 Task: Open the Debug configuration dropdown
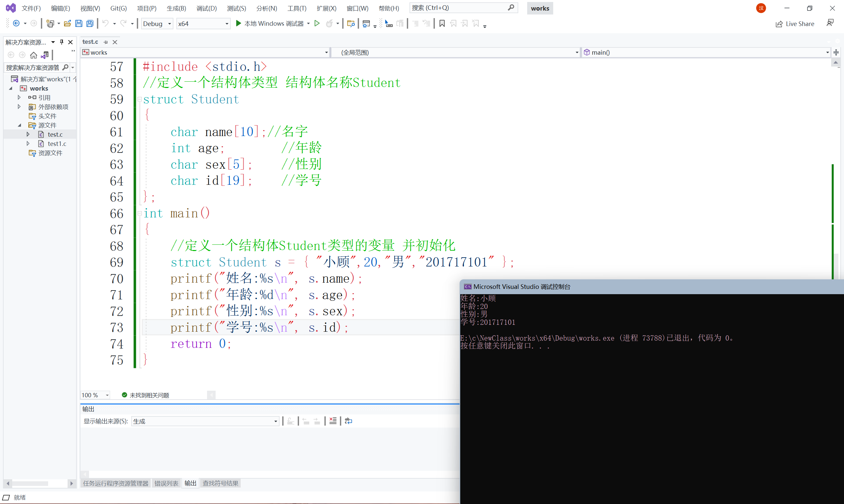click(x=157, y=23)
